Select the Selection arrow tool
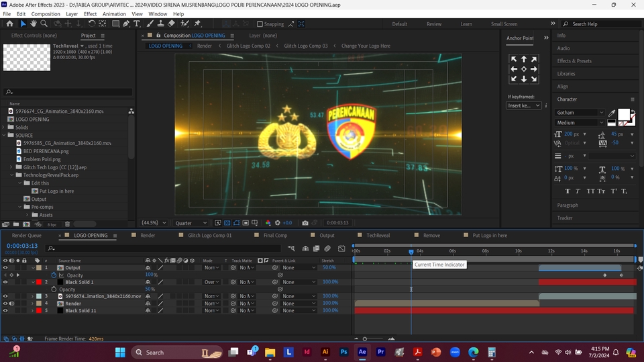This screenshot has height=362, width=644. (x=23, y=24)
